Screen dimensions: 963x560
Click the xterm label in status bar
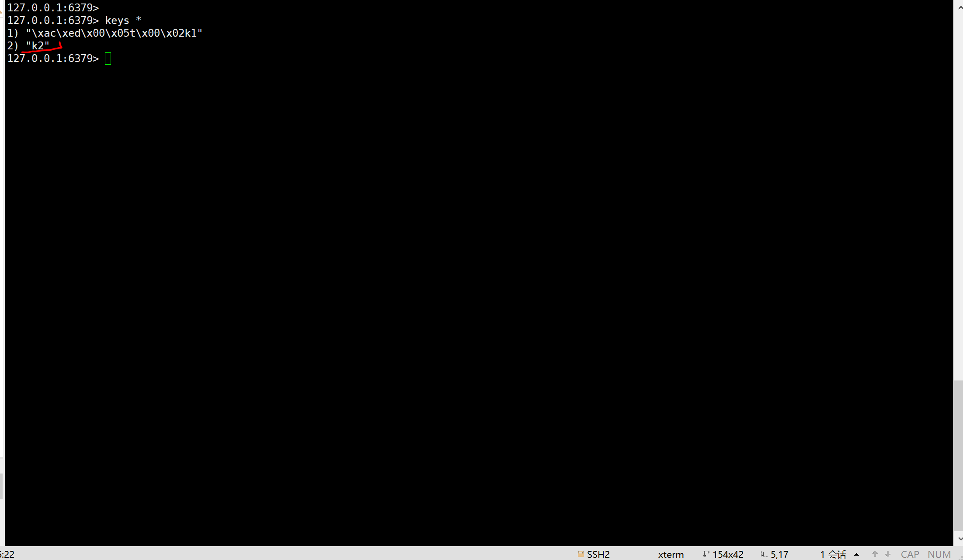click(x=671, y=554)
